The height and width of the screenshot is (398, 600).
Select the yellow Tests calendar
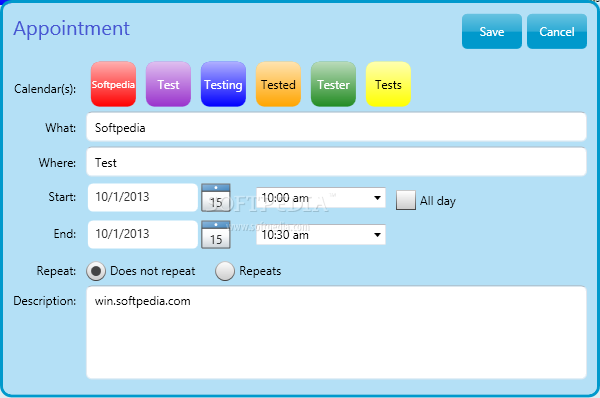(388, 84)
